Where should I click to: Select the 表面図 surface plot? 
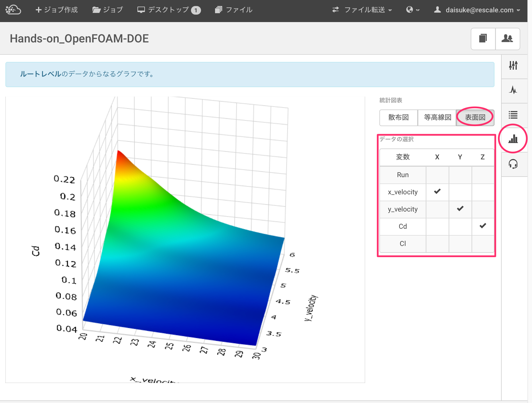tap(475, 118)
